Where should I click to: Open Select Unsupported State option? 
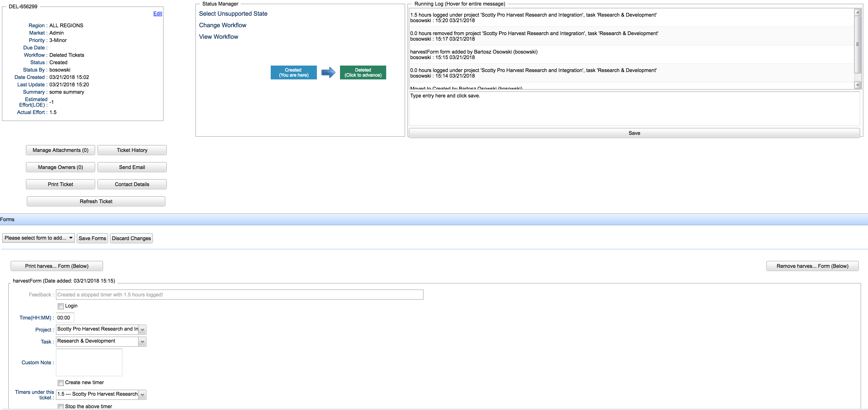233,14
